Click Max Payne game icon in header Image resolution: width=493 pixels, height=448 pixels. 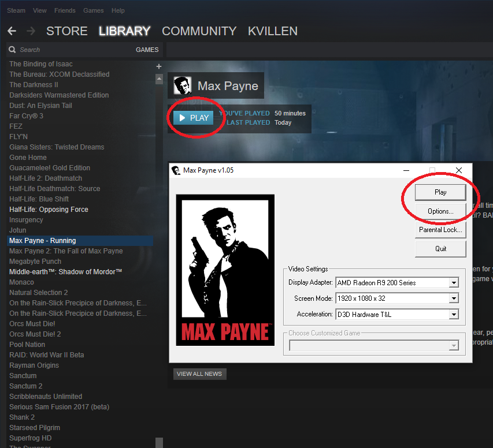coord(183,86)
